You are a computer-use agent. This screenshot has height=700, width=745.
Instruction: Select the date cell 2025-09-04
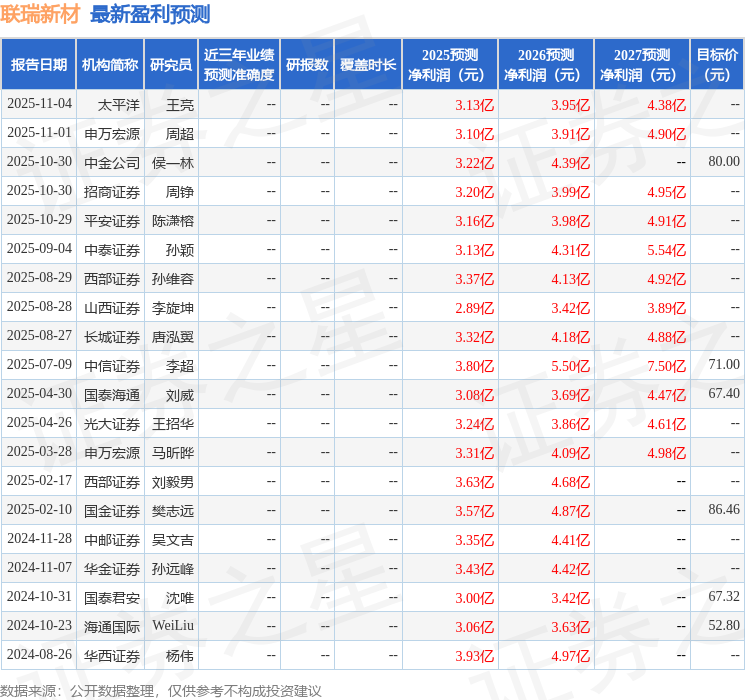click(x=39, y=249)
